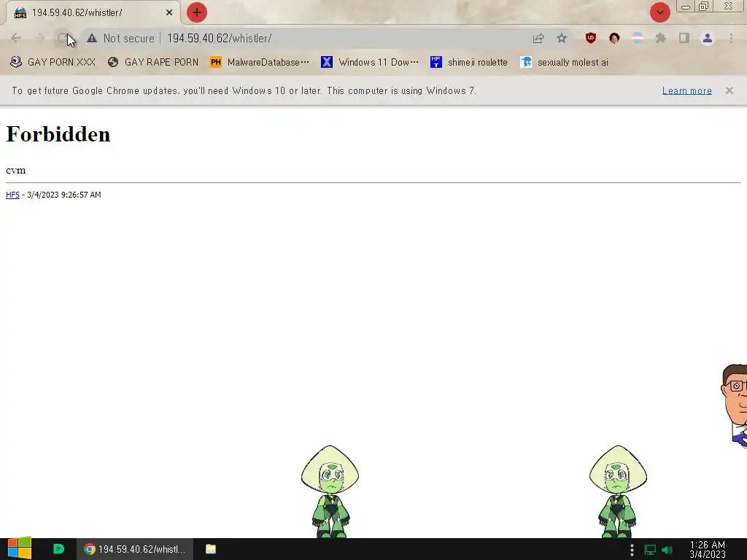This screenshot has width=747, height=560.
Task: Open the MalwareDatabase bookmark
Action: point(260,62)
